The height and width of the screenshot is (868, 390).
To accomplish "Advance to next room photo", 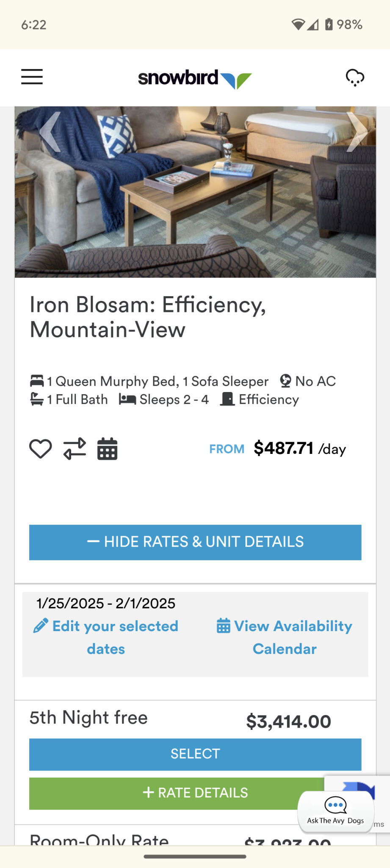I will (x=357, y=132).
